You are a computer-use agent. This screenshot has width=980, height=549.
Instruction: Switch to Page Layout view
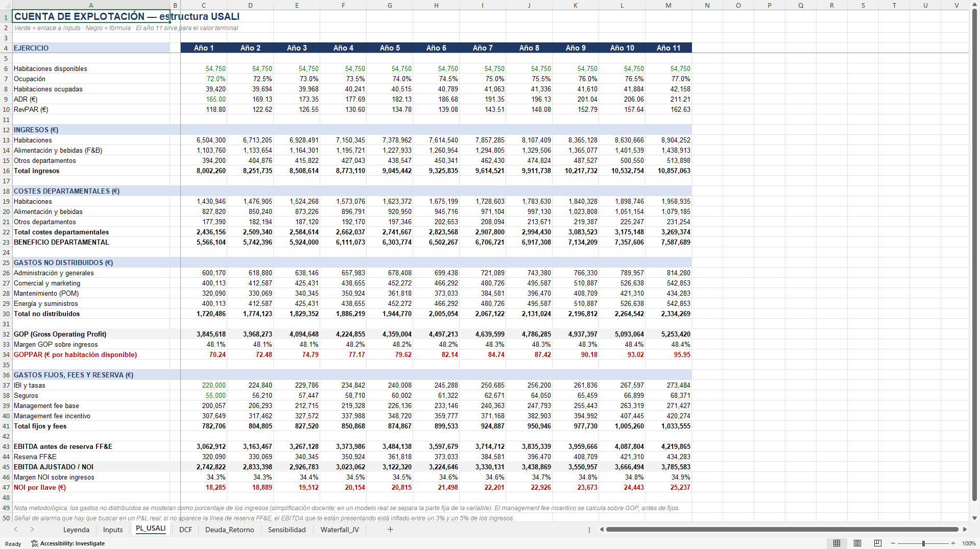pos(857,543)
